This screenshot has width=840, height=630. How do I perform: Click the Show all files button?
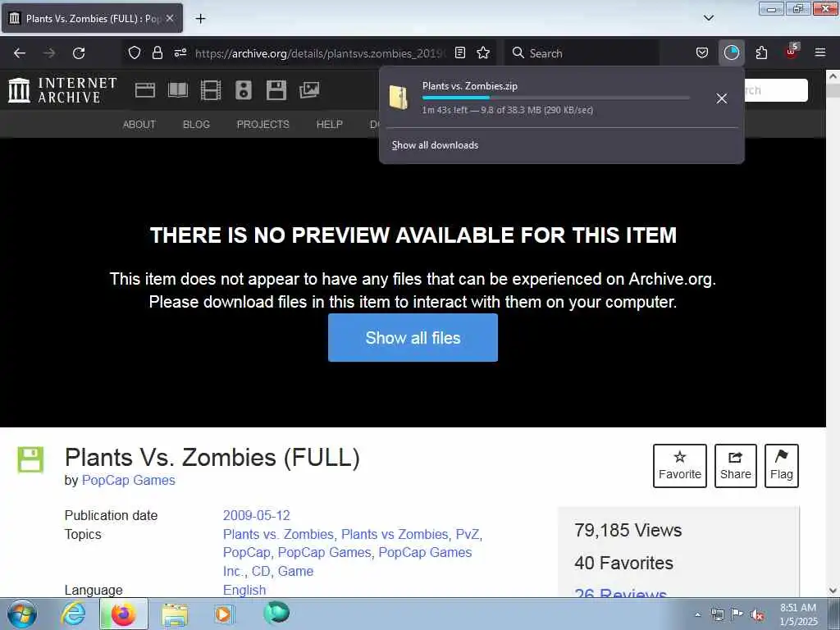pos(413,337)
